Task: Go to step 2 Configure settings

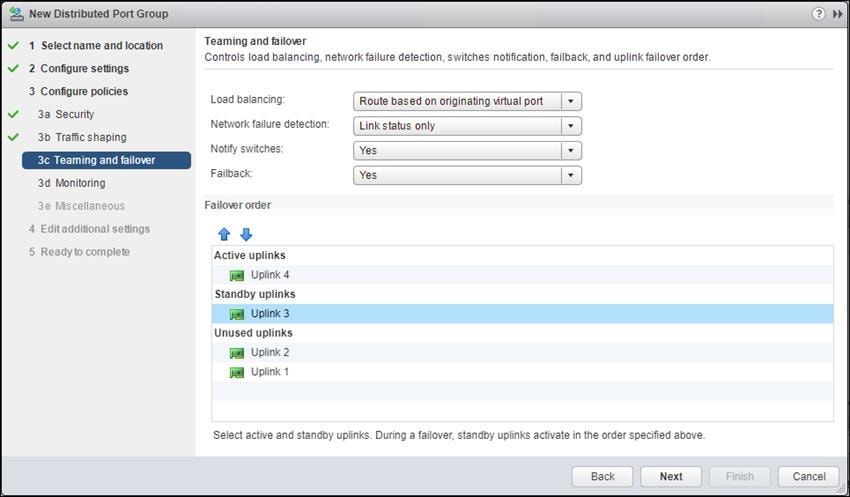Action: 79,68
